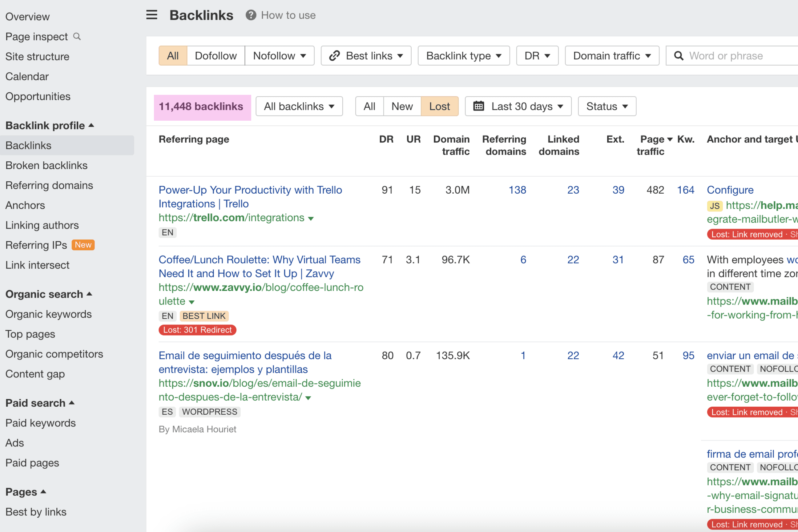The image size is (798, 532).
Task: Switch to the Lost backlinks toggle
Action: (x=439, y=106)
